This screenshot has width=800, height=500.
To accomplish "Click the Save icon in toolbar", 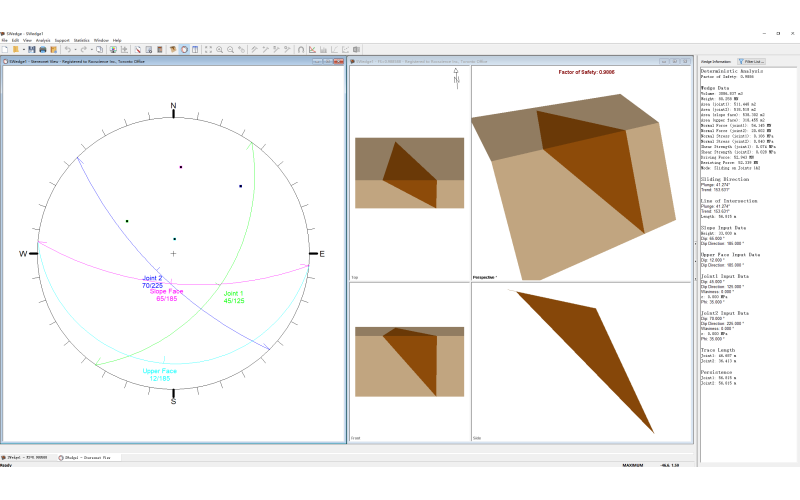I will [32, 49].
